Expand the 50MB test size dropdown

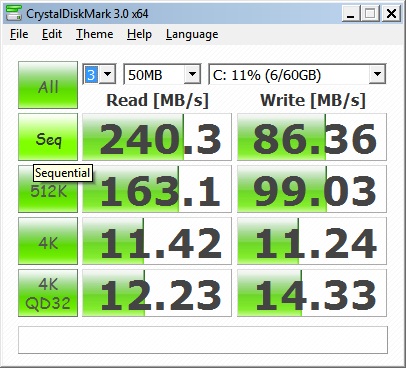pos(192,74)
